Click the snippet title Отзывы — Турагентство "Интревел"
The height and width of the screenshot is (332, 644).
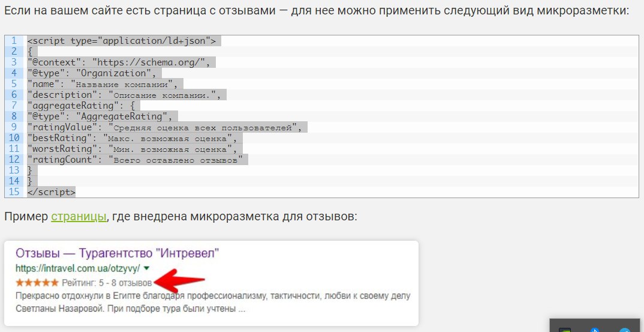tap(117, 253)
